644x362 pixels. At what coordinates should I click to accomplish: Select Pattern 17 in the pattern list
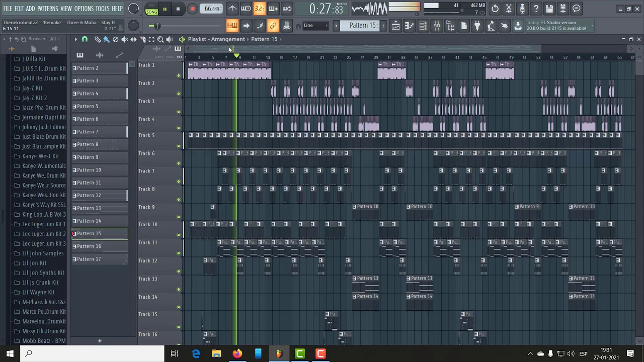click(100, 259)
